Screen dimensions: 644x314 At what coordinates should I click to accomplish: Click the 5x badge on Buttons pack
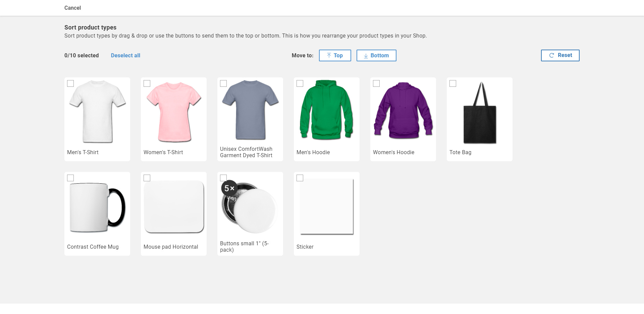[229, 189]
